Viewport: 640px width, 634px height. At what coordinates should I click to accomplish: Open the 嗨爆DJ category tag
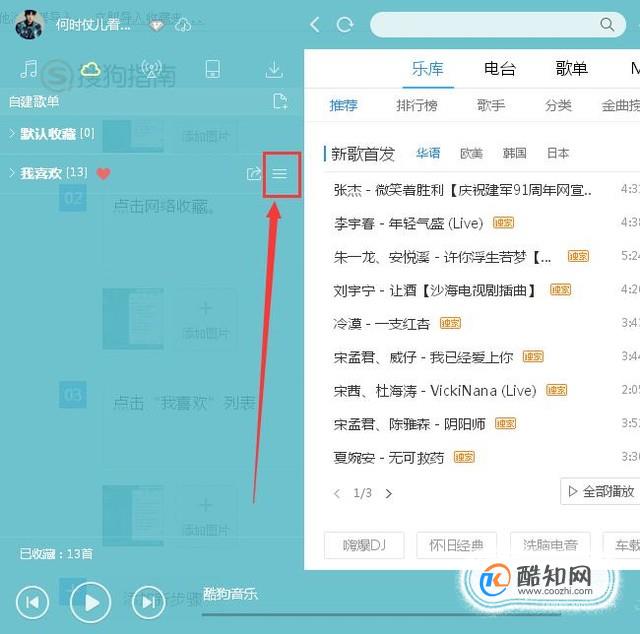coord(364,545)
